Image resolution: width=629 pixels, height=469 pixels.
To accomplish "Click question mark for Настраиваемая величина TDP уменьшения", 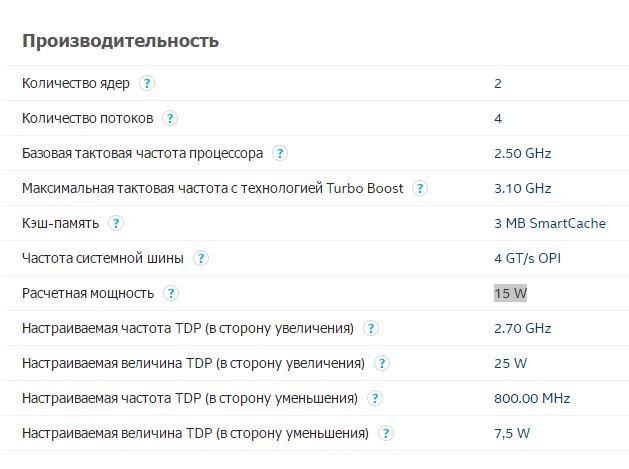I will (x=386, y=433).
